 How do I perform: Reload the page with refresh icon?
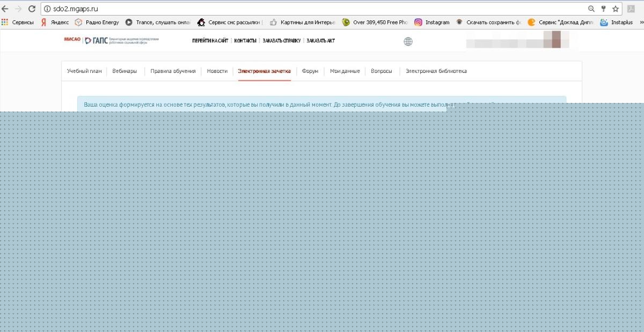(x=32, y=9)
